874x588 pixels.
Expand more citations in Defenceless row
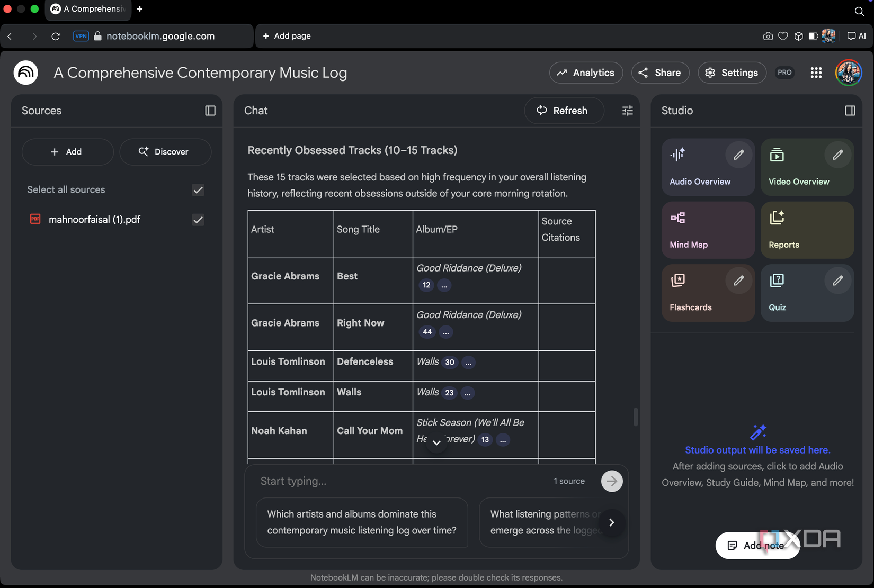tap(468, 363)
